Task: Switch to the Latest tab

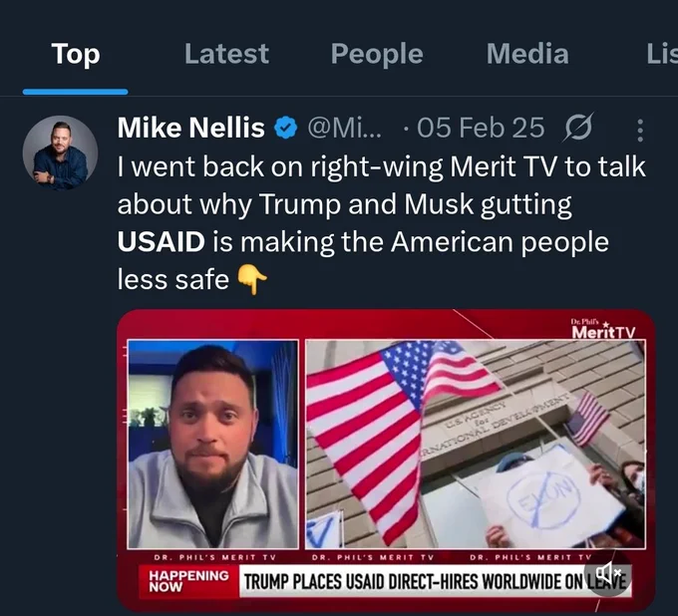Action: click(226, 54)
